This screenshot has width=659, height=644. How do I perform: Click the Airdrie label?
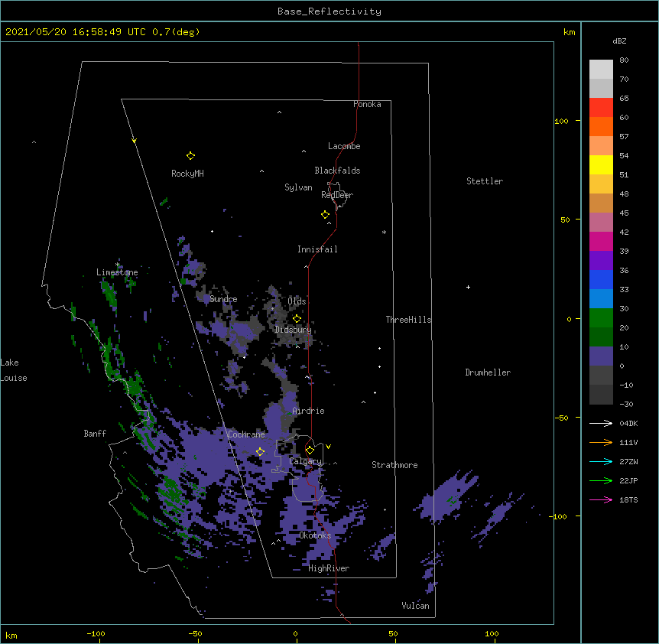(309, 411)
